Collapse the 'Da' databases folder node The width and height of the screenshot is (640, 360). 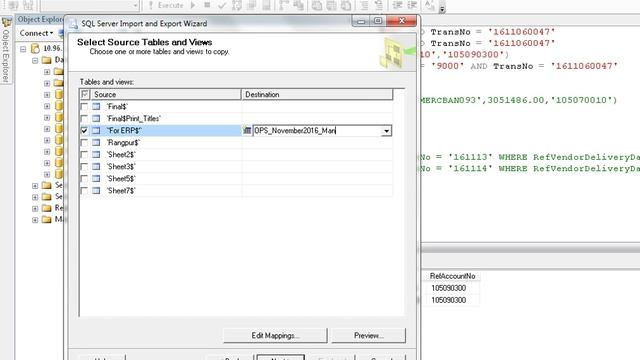coord(35,60)
